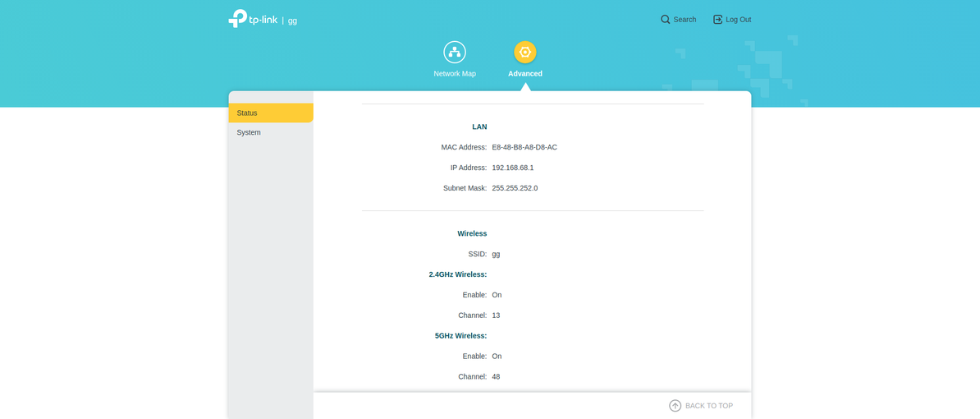Click the Log Out door icon

(x=717, y=20)
